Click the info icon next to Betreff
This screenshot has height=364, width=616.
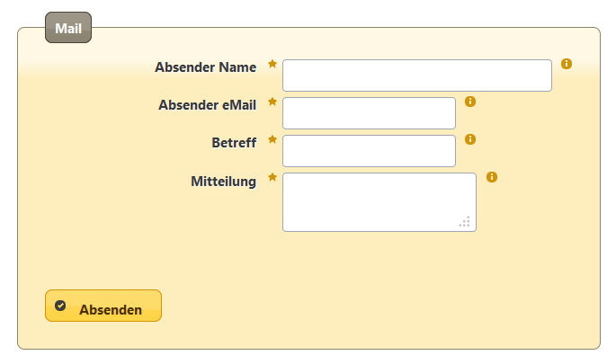pyautogui.click(x=470, y=139)
